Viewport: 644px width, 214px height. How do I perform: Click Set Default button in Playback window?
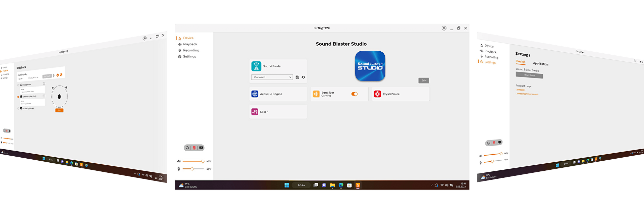47,76
